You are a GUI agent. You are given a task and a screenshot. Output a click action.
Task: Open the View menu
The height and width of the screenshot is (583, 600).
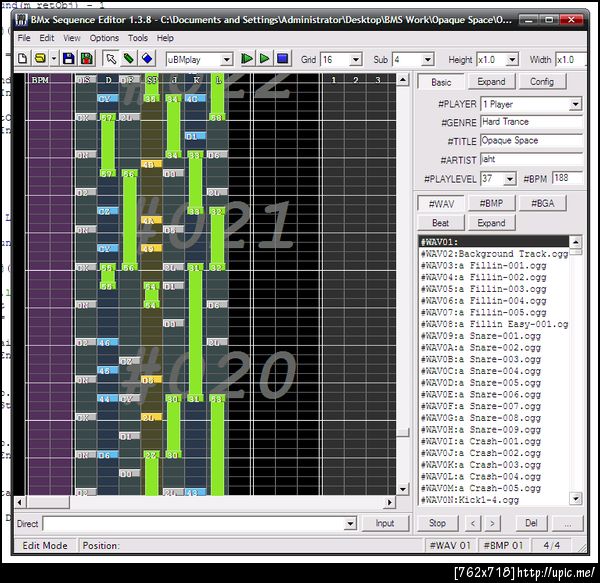(72, 38)
